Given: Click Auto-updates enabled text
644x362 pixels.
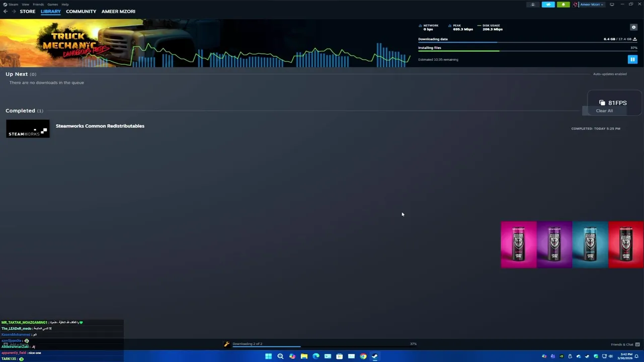Looking at the screenshot, I should pos(610,74).
